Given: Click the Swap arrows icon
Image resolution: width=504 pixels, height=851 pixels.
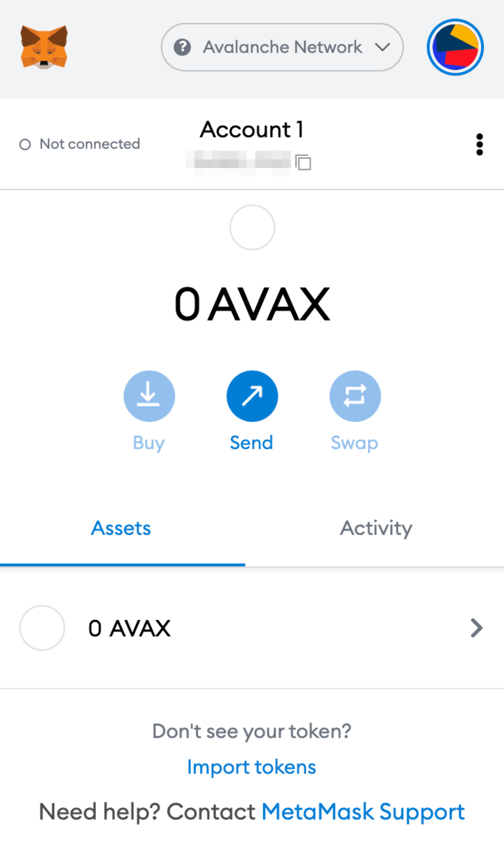Looking at the screenshot, I should [x=354, y=397].
